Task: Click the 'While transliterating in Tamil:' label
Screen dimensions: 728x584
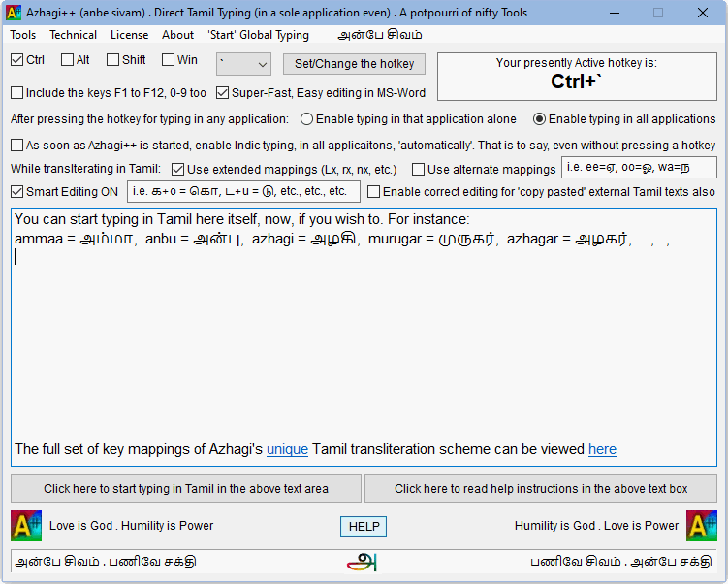Action: (x=86, y=169)
